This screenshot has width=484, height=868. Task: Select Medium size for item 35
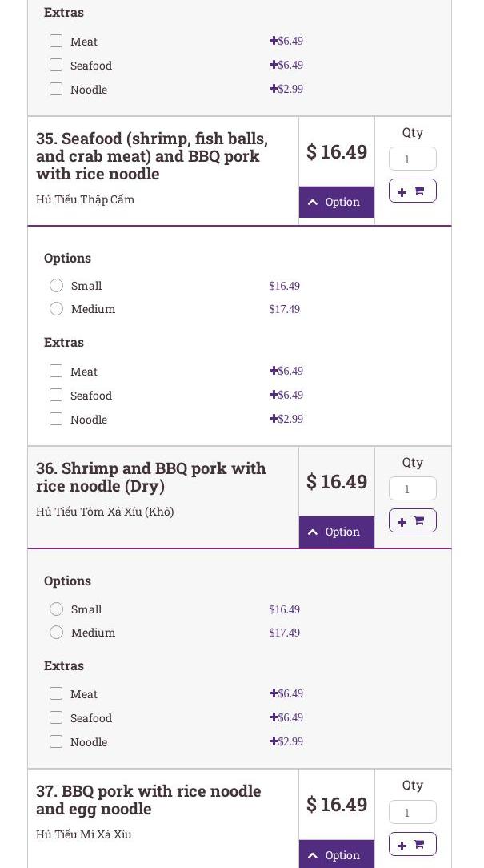point(56,309)
